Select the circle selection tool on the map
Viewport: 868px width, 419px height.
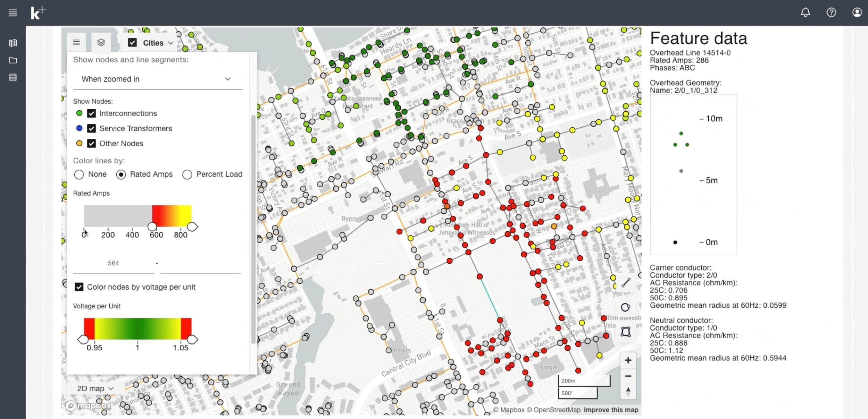626,307
